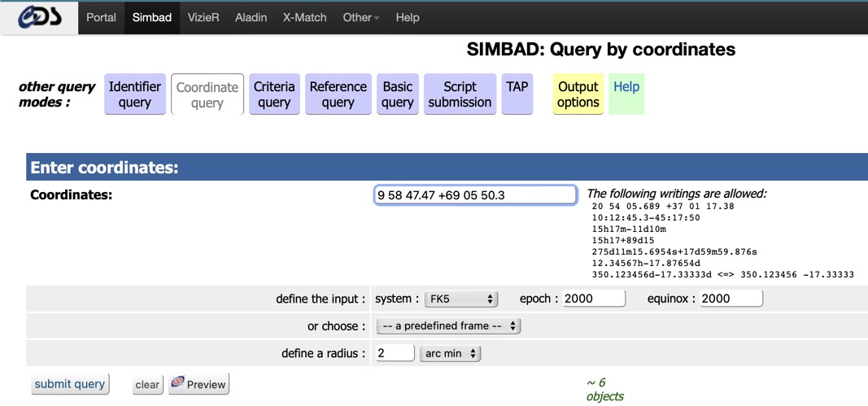Expand the predefined frame selector
The width and height of the screenshot is (868, 406).
coord(448,326)
